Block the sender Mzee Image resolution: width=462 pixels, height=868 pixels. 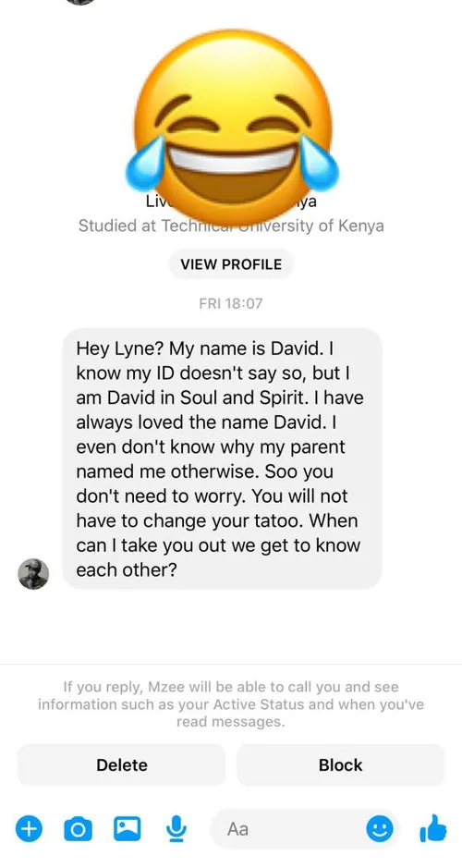click(340, 765)
